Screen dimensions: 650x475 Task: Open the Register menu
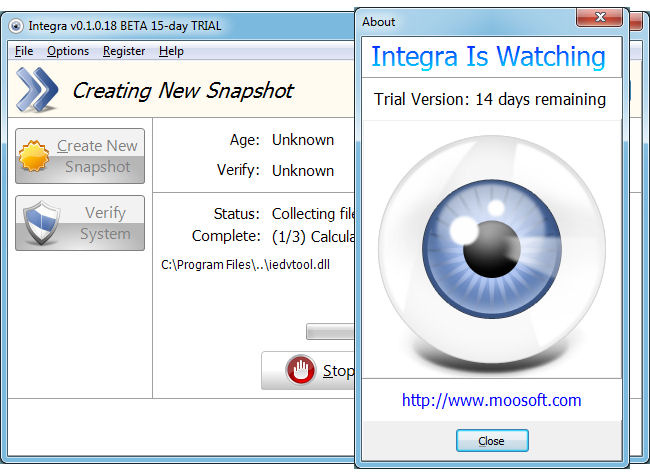pos(124,51)
